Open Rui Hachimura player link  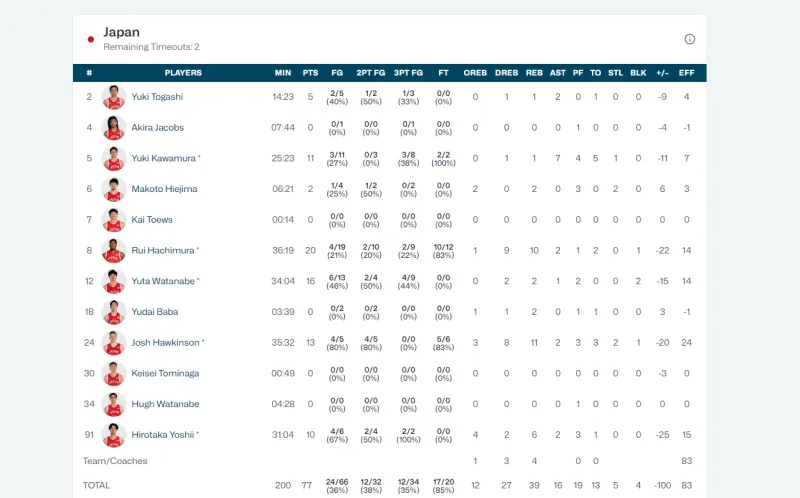pos(163,251)
